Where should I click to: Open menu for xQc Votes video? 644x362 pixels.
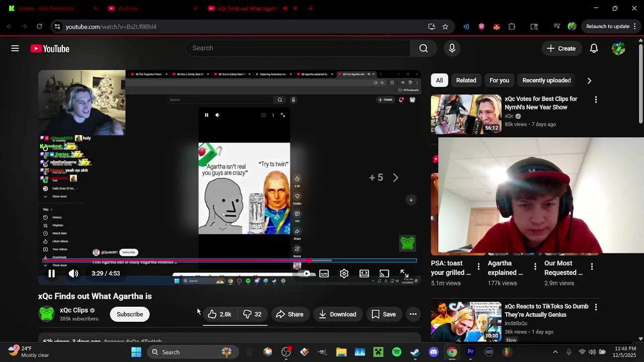pyautogui.click(x=596, y=100)
